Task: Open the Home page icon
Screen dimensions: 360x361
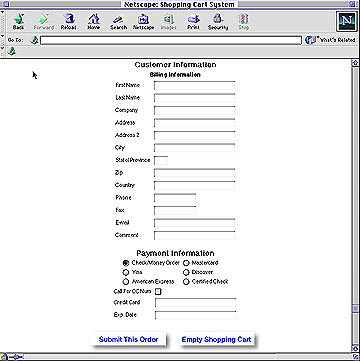Action: (94, 22)
